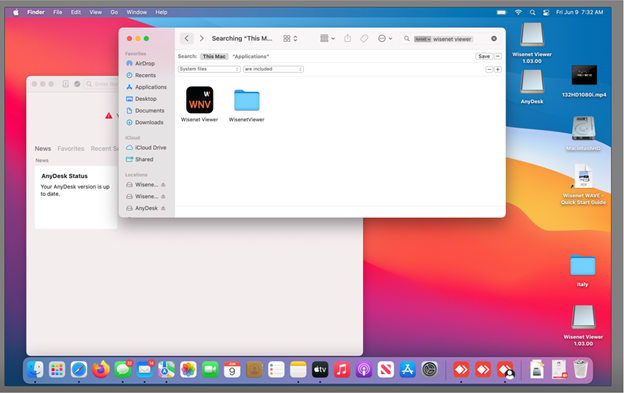Image resolution: width=624 pixels, height=393 pixels.
Task: Eject the AnyDesk volume in sidebar
Action: [163, 208]
